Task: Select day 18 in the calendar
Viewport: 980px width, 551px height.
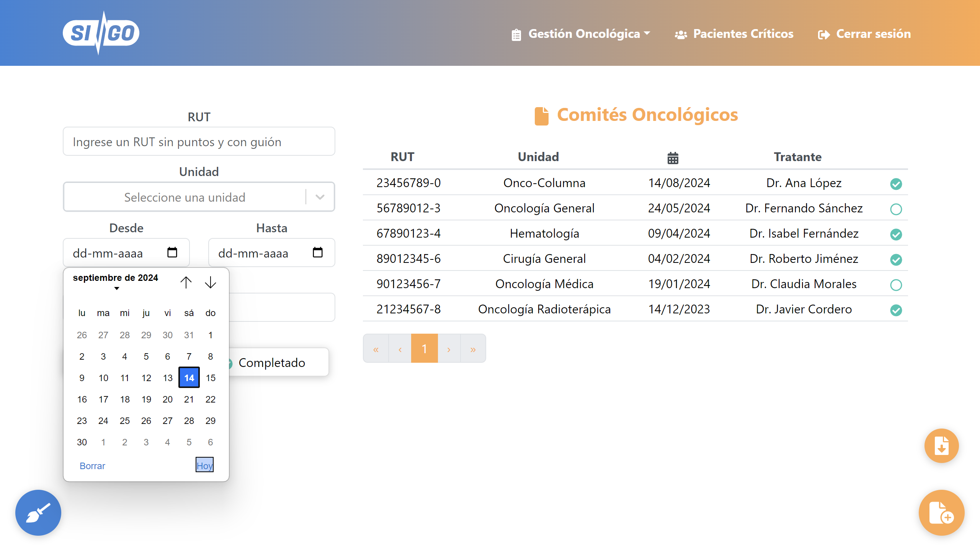Action: [x=125, y=399]
